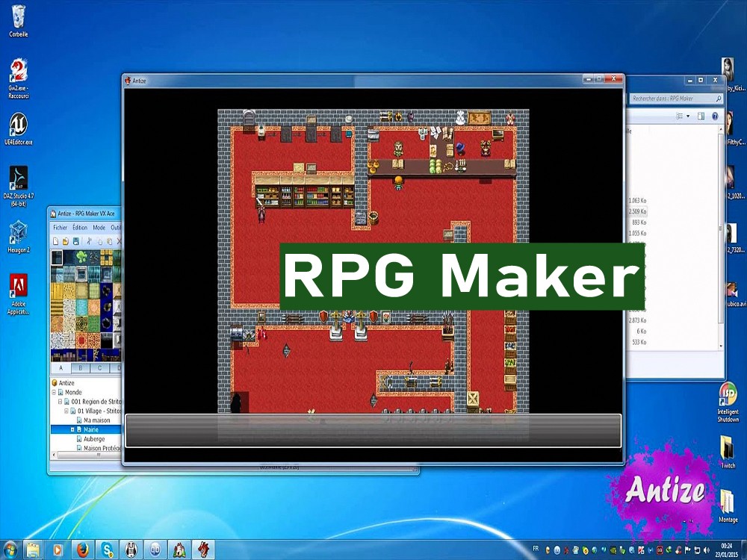This screenshot has width=747, height=560.
Task: Click the 1.063 Ko file size entry
Action: tap(637, 200)
